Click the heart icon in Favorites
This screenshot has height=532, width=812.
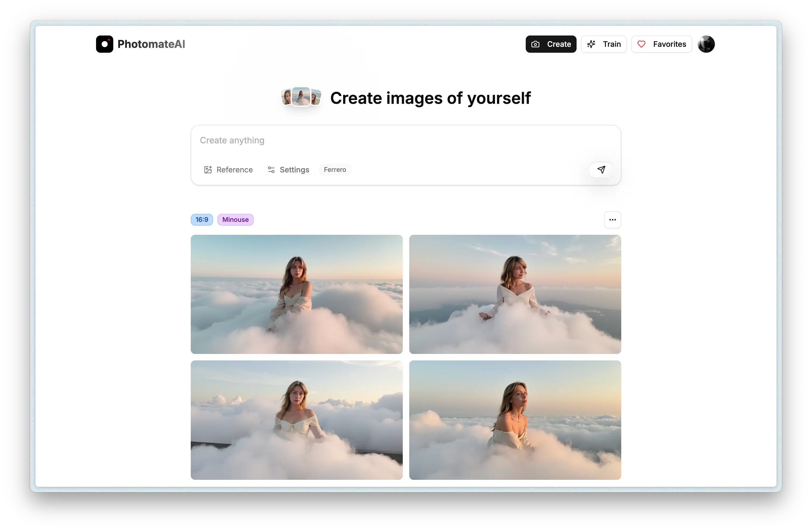pos(642,44)
